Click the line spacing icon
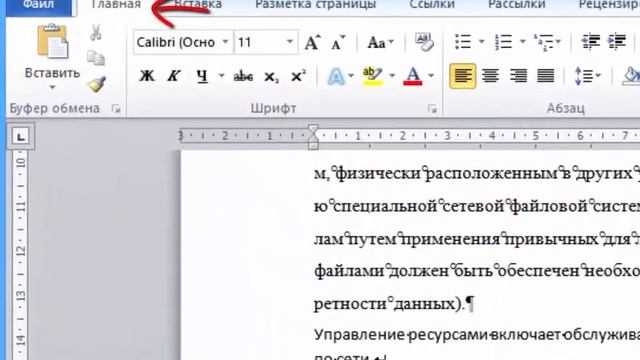Image resolution: width=640 pixels, height=360 pixels. click(584, 76)
